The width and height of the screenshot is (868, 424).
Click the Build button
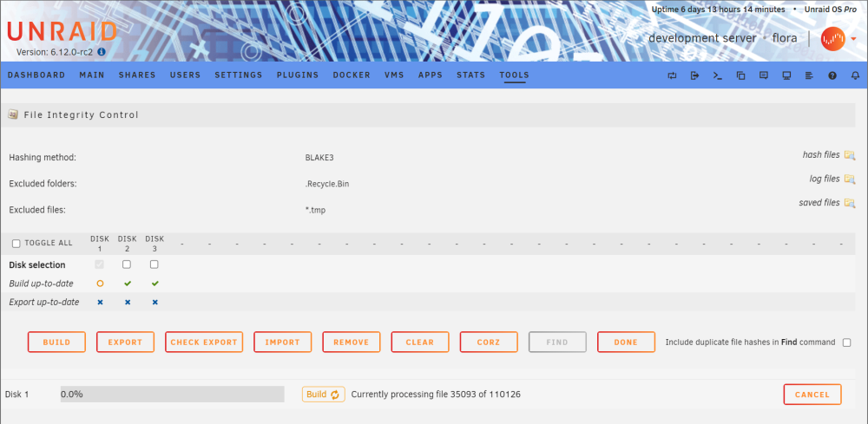[x=56, y=342]
